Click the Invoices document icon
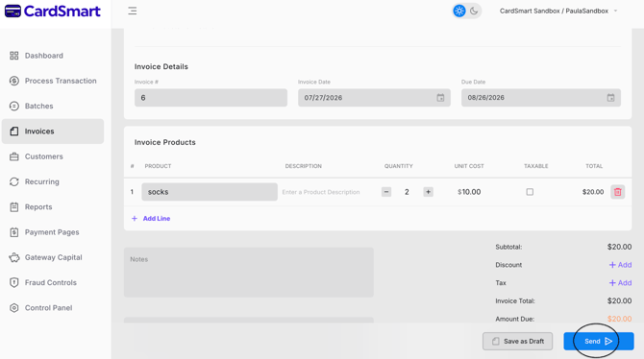The image size is (644, 359). [14, 132]
